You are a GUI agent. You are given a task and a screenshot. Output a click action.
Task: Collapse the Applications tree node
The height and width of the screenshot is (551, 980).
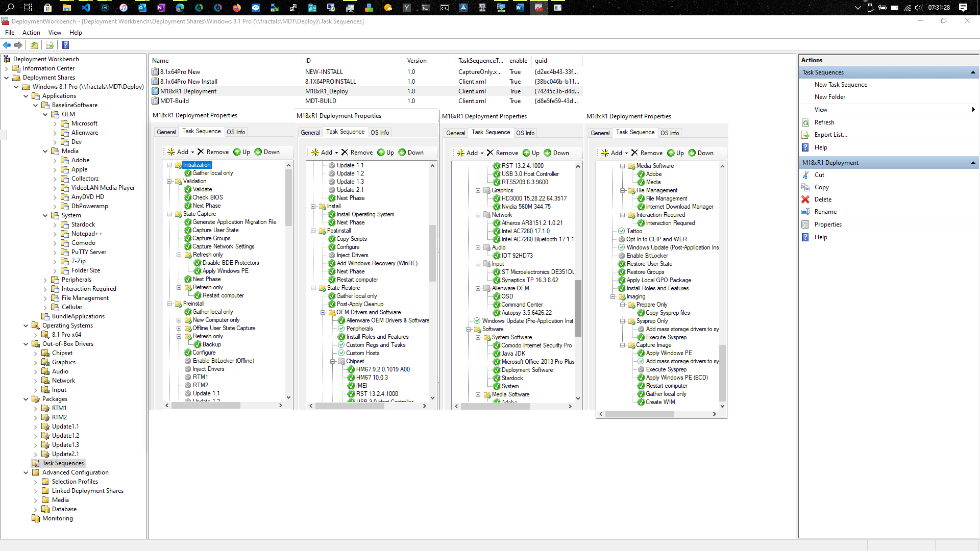tap(26, 96)
